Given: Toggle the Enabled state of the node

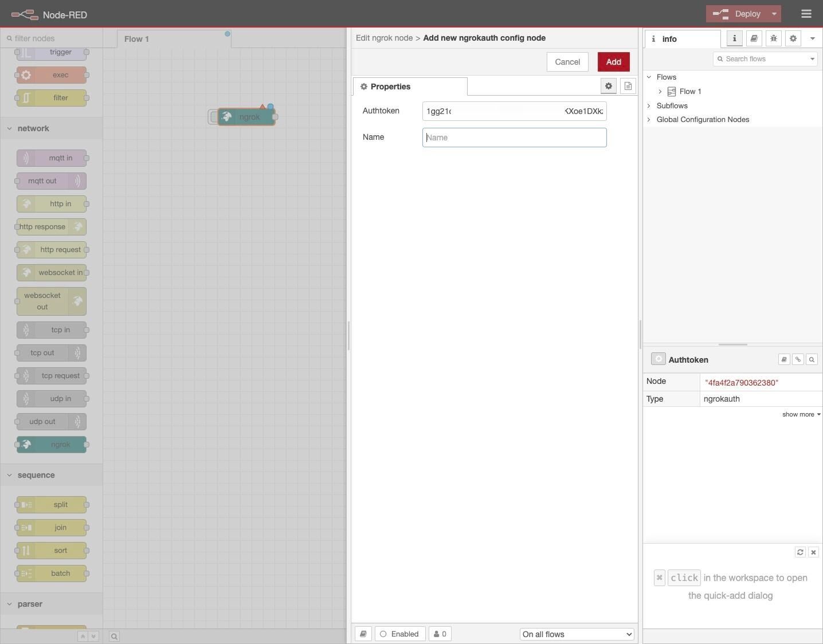Looking at the screenshot, I should [400, 634].
